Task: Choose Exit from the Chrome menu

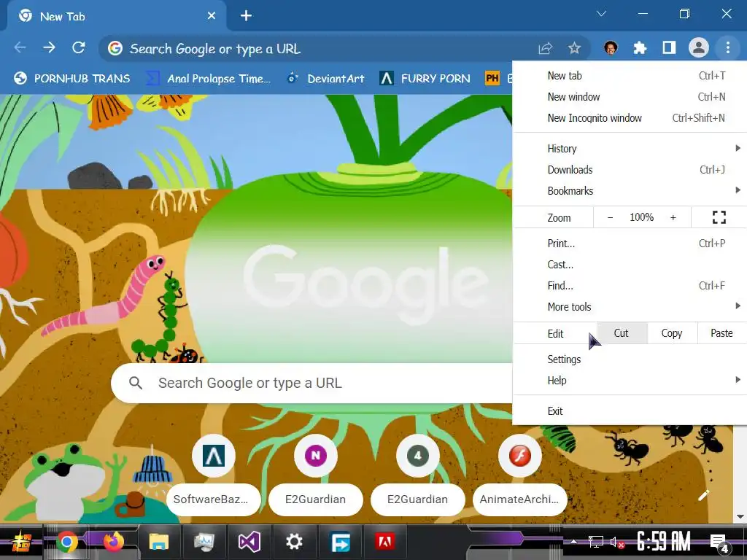Action: 630,411
